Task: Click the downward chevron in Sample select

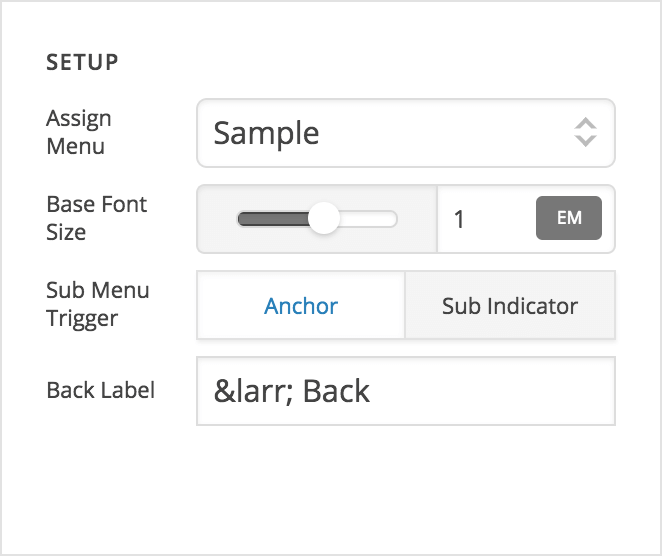Action: [585, 141]
